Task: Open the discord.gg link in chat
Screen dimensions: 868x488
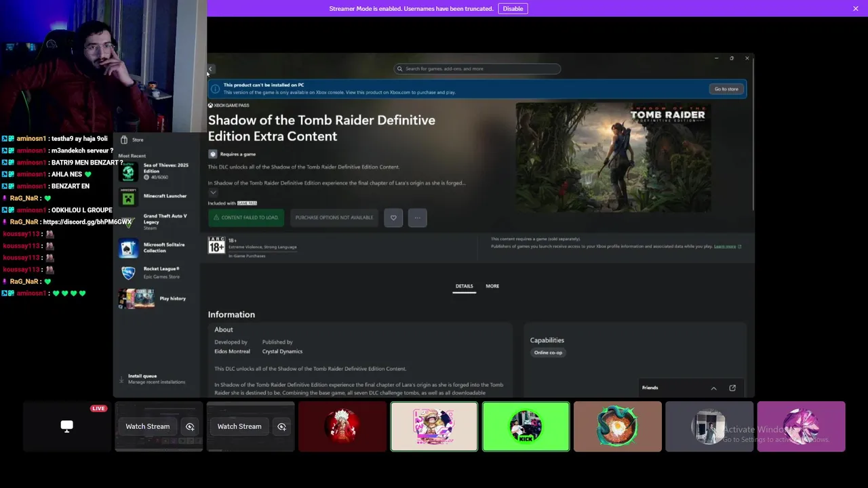Action: [x=87, y=222]
